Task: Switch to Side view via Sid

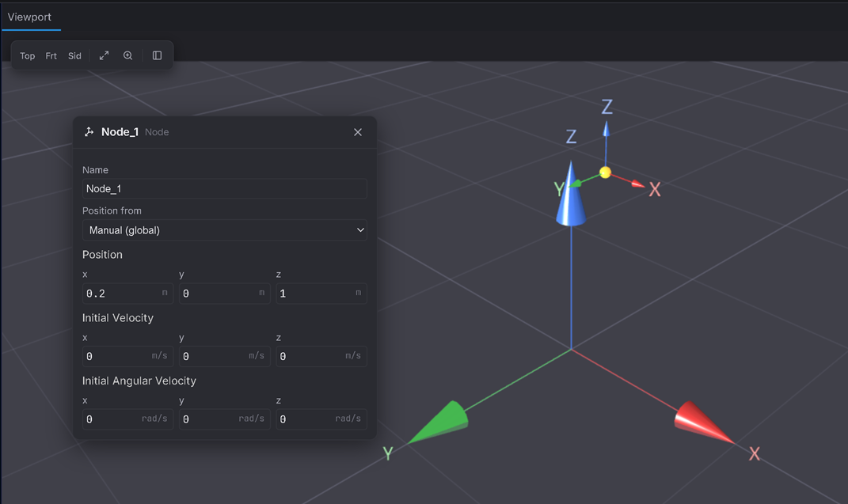Action: coord(74,55)
